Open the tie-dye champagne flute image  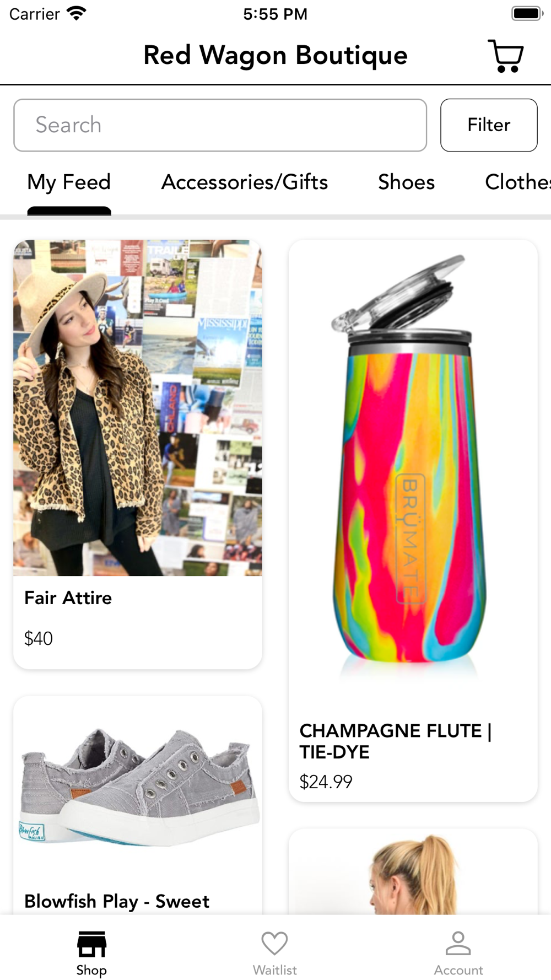[413, 466]
